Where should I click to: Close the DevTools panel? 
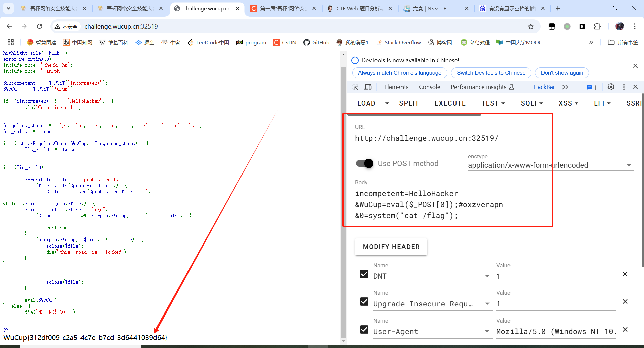pos(635,87)
